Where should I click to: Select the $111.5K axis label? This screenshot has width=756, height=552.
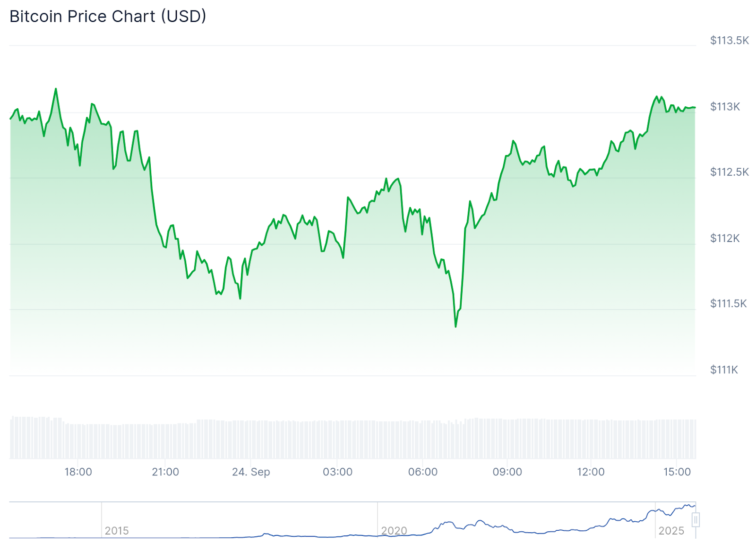(x=729, y=303)
